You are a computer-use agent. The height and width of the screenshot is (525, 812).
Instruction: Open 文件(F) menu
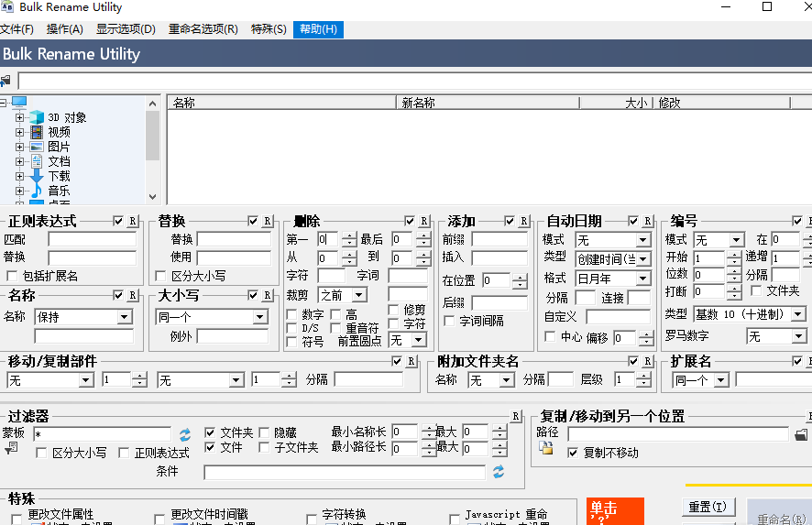(16, 29)
